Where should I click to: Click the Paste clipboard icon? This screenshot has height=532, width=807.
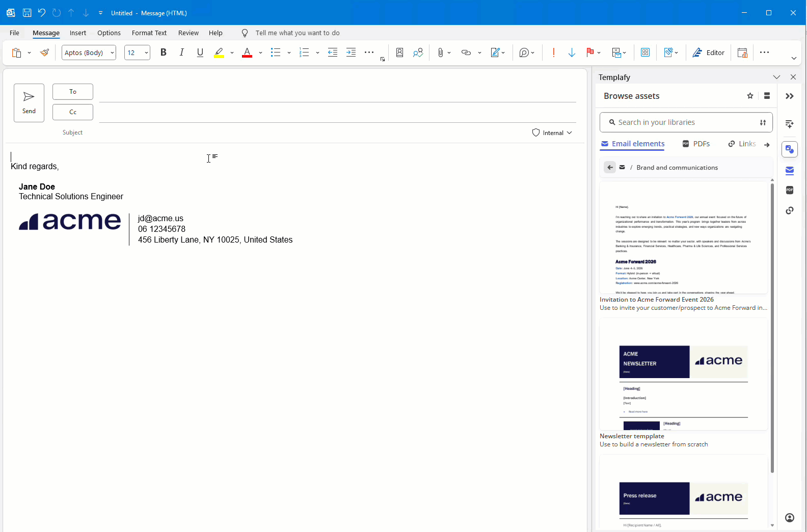16,52
